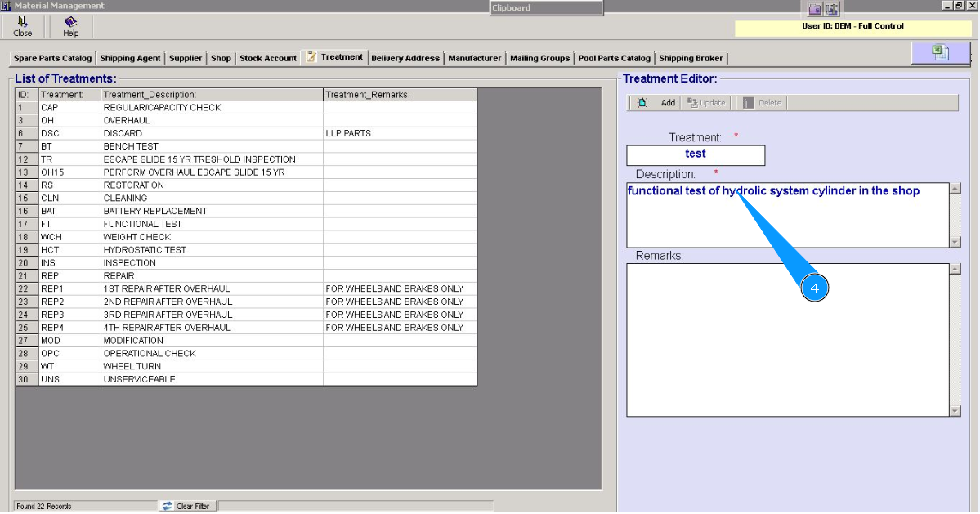Click the Treatment_Description column header
This screenshot has height=514, width=980.
click(212, 95)
